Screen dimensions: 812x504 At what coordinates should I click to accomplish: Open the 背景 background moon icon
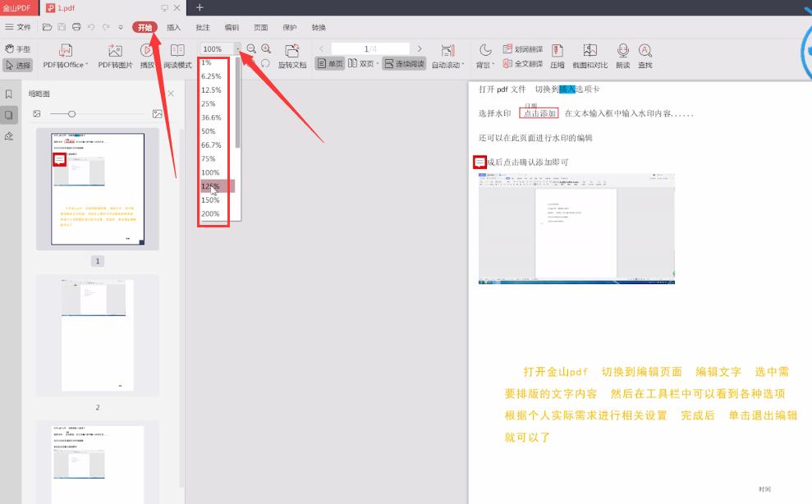pos(485,50)
